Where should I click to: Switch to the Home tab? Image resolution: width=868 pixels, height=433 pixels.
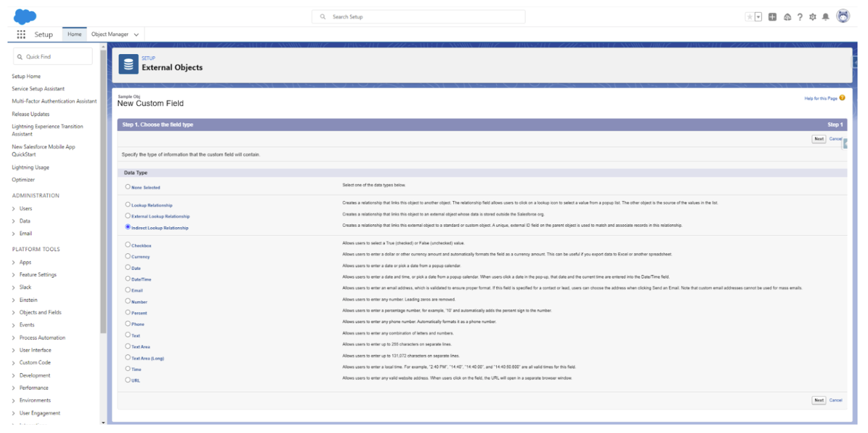click(x=74, y=34)
